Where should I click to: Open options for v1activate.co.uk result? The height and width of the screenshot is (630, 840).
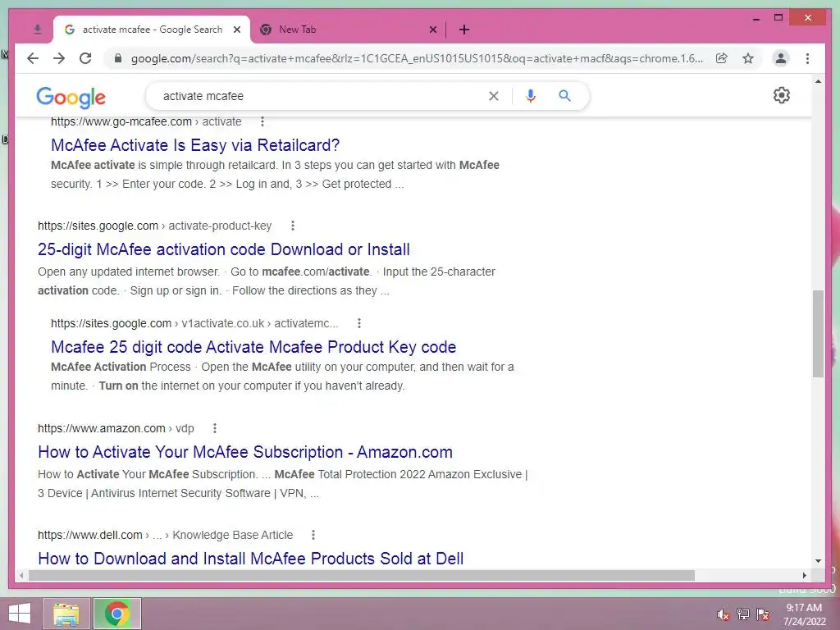(x=359, y=323)
